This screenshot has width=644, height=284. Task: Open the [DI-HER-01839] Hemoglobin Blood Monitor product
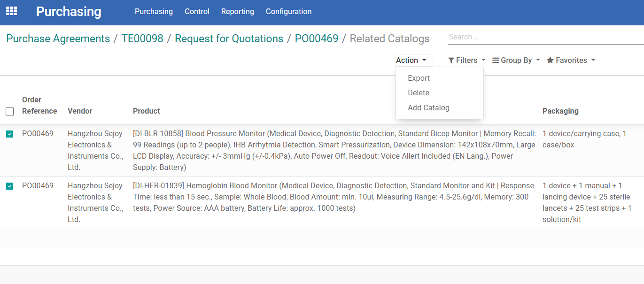coord(334,197)
